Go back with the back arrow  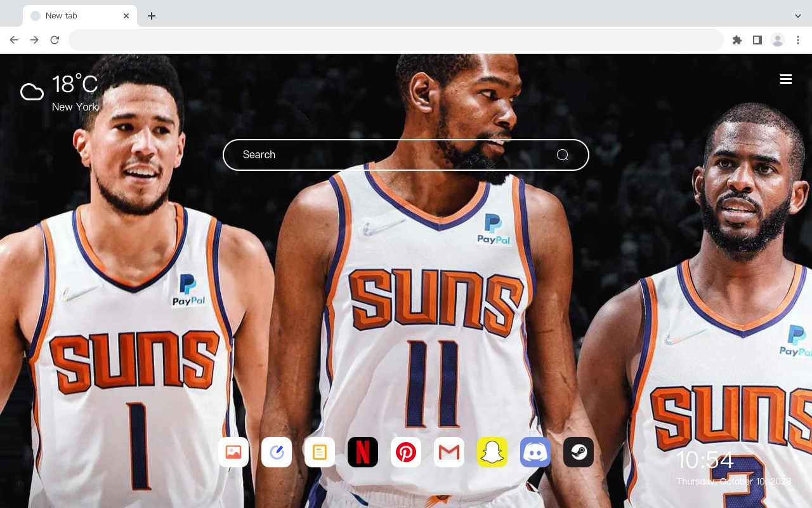pos(14,40)
